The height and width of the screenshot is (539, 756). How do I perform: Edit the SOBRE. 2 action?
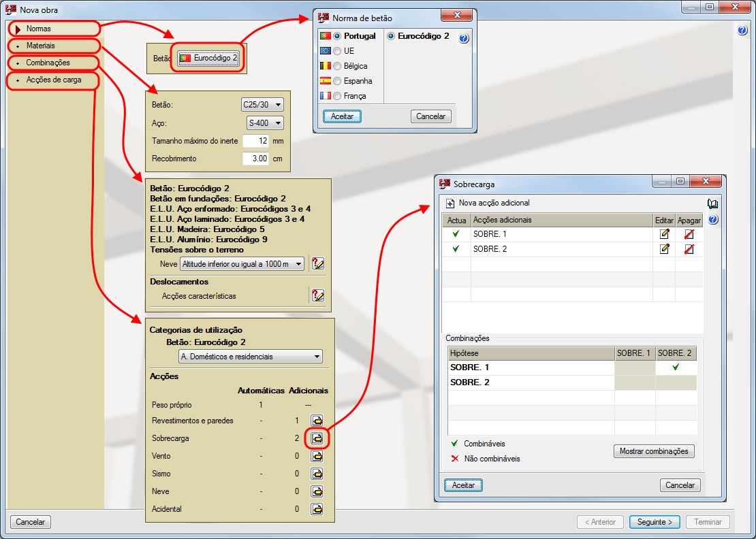click(x=664, y=249)
